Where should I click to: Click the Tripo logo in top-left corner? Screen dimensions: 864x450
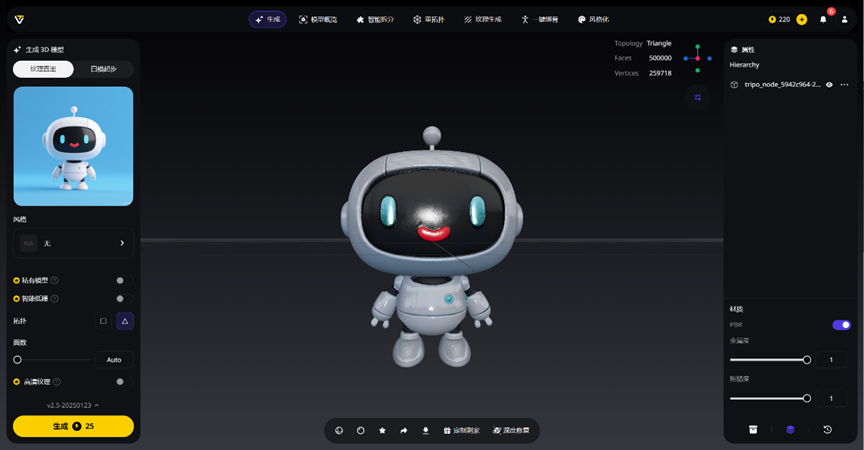[x=19, y=19]
